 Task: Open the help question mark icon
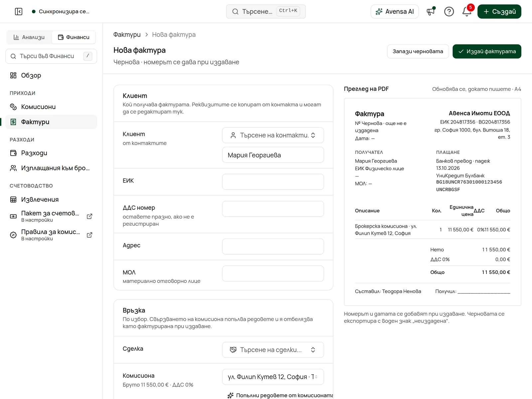(449, 12)
